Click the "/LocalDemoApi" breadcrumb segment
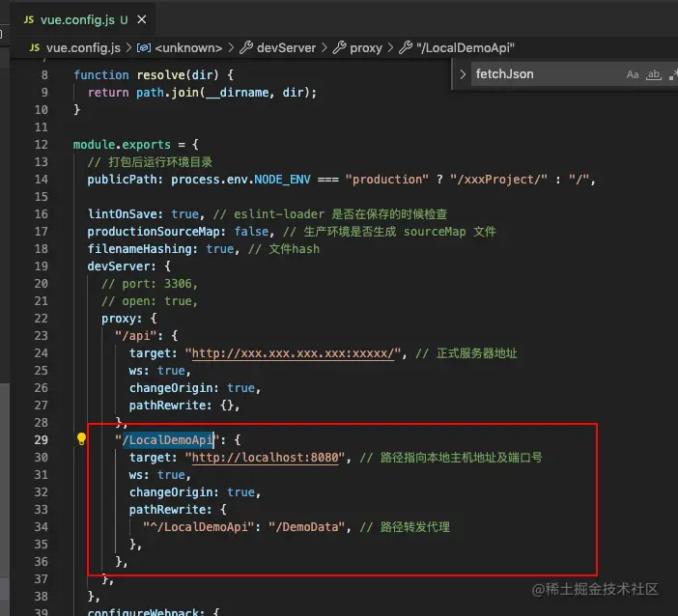This screenshot has width=678, height=616. pyautogui.click(x=466, y=47)
